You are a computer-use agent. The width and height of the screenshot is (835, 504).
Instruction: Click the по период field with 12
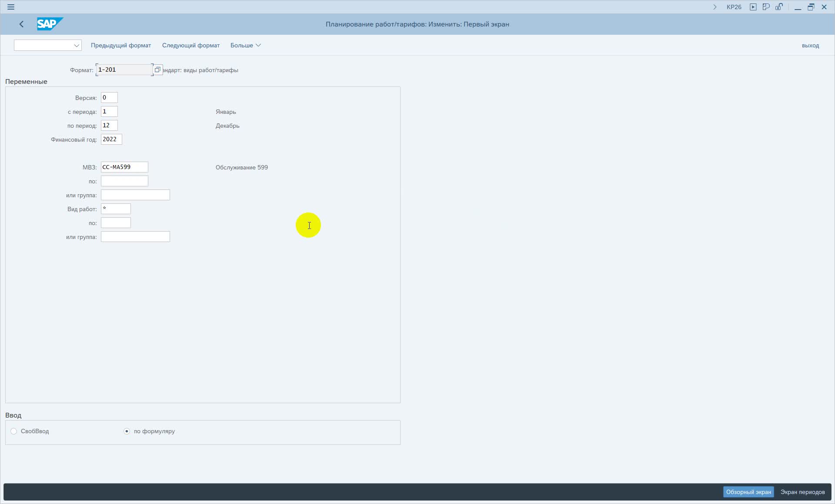point(109,126)
